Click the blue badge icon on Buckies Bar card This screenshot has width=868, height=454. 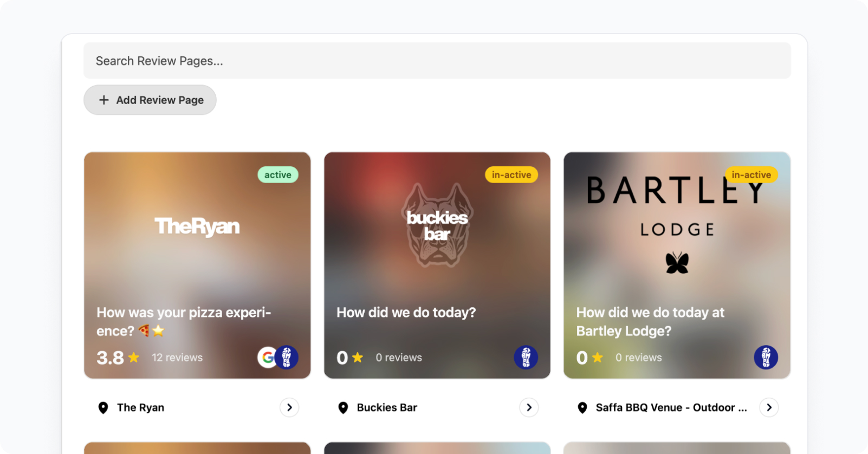[526, 358]
